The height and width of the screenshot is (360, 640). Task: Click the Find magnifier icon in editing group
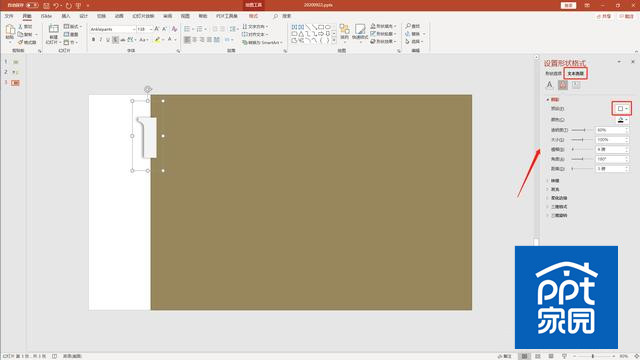(x=408, y=26)
